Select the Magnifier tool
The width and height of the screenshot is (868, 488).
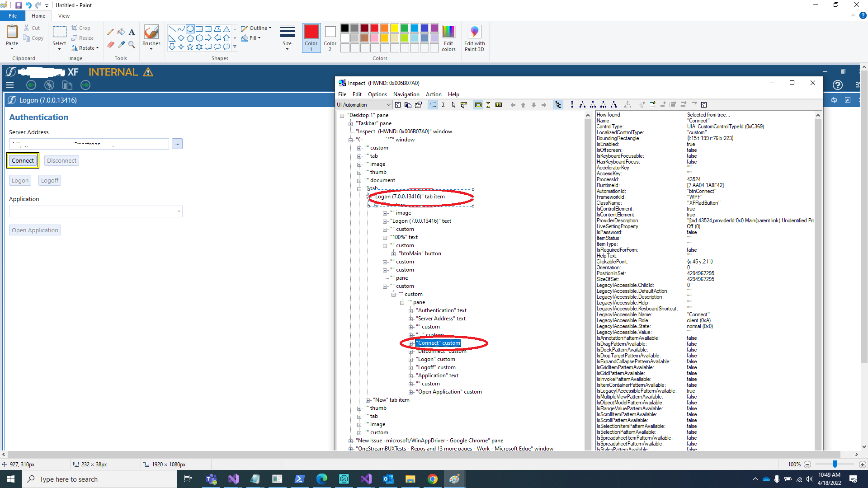pyautogui.click(x=132, y=45)
